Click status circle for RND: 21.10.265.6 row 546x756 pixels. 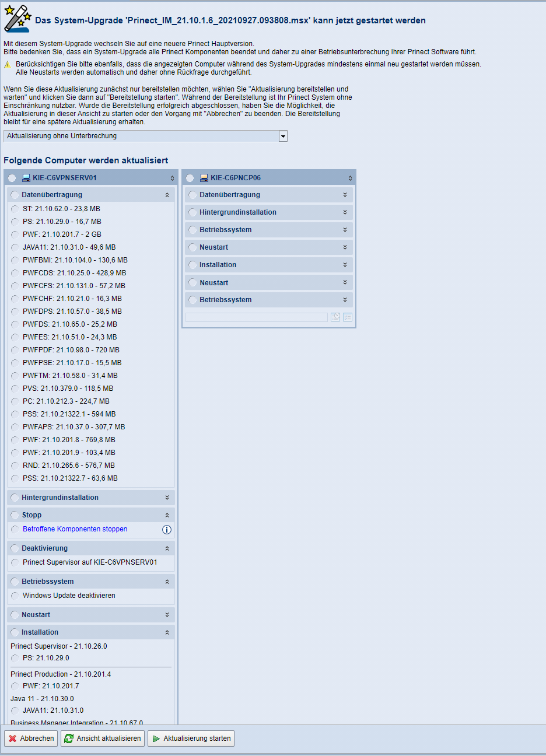tap(15, 466)
